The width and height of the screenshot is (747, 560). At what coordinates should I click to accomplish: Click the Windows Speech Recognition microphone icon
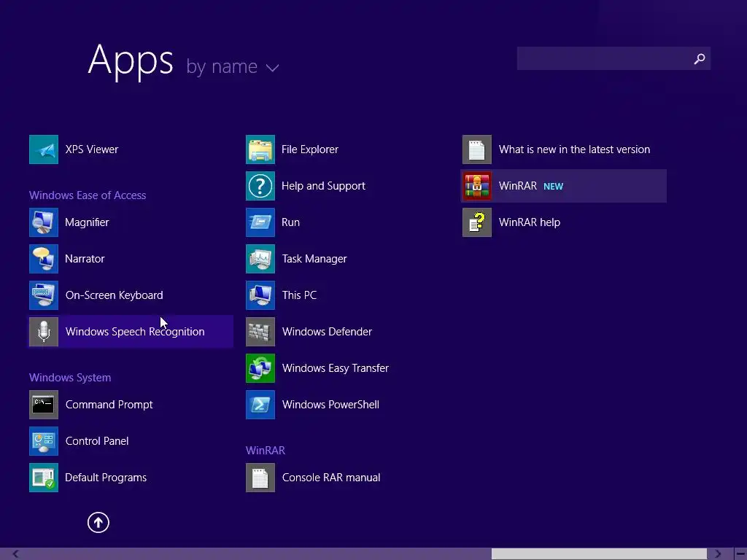[43, 332]
